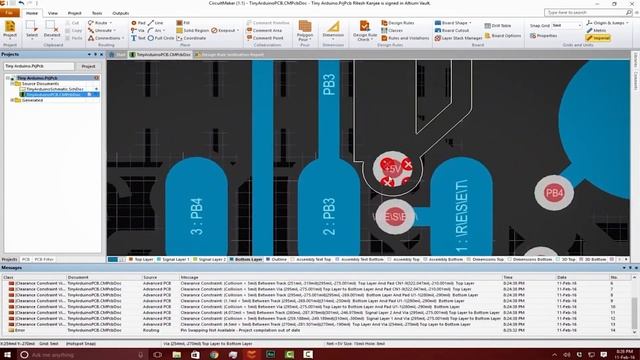Click the Project button in Projects panel
This screenshot has width=640, height=360.
pyautogui.click(x=88, y=66)
